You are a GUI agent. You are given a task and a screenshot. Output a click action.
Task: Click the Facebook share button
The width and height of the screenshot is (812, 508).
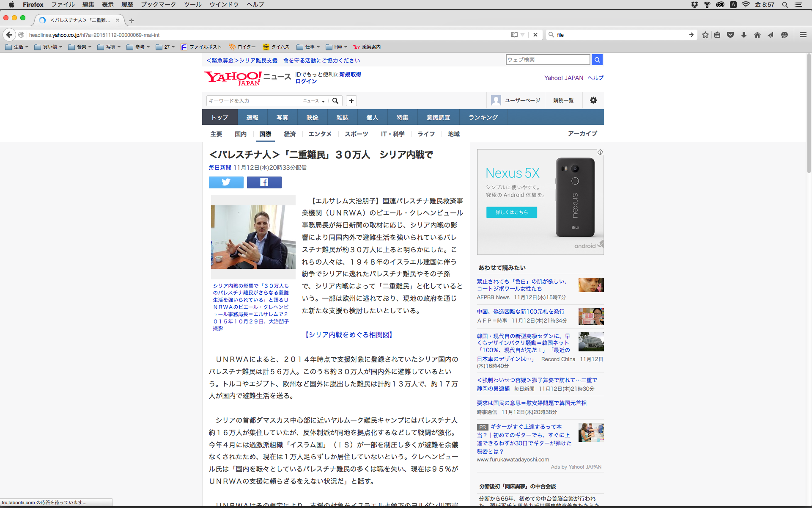(264, 182)
